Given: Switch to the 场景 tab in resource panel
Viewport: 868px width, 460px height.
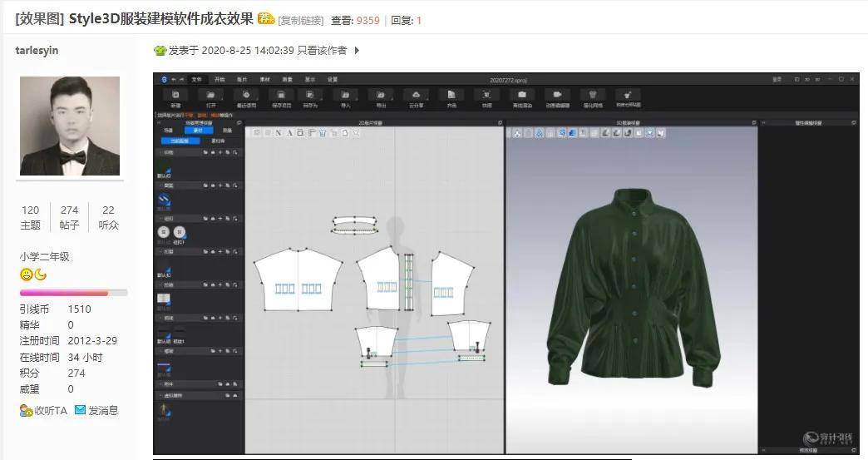Looking at the screenshot, I should [169, 131].
